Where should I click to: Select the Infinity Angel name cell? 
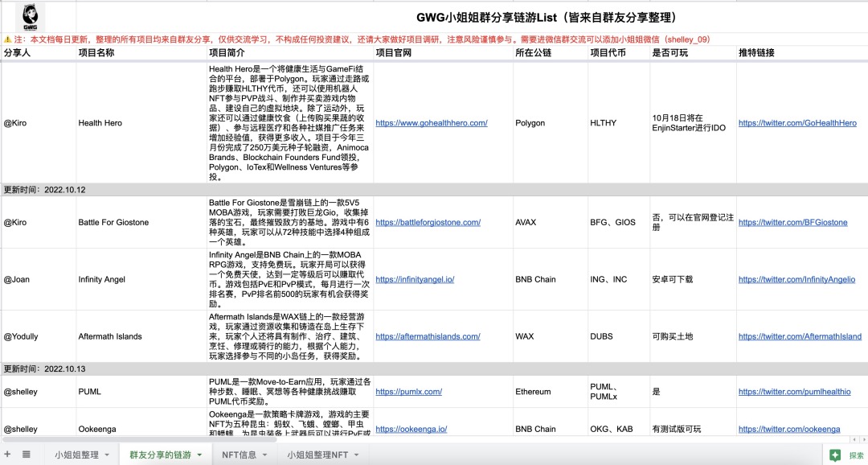tap(141, 279)
